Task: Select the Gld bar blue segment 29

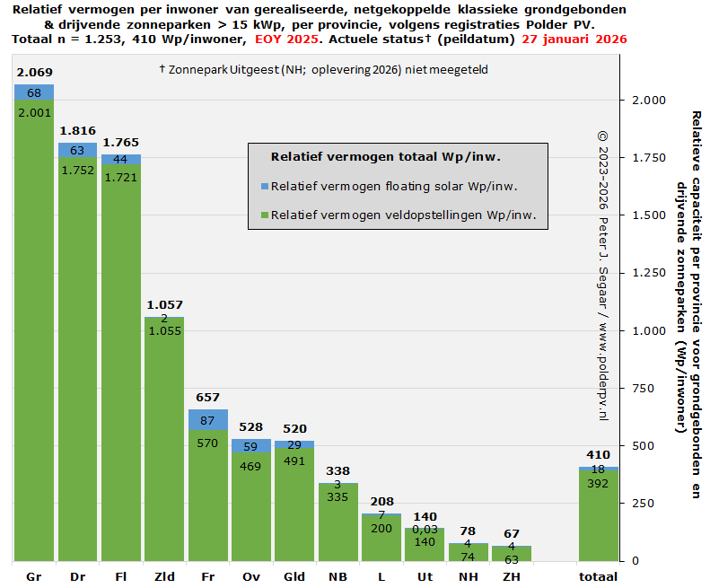Action: click(x=294, y=444)
